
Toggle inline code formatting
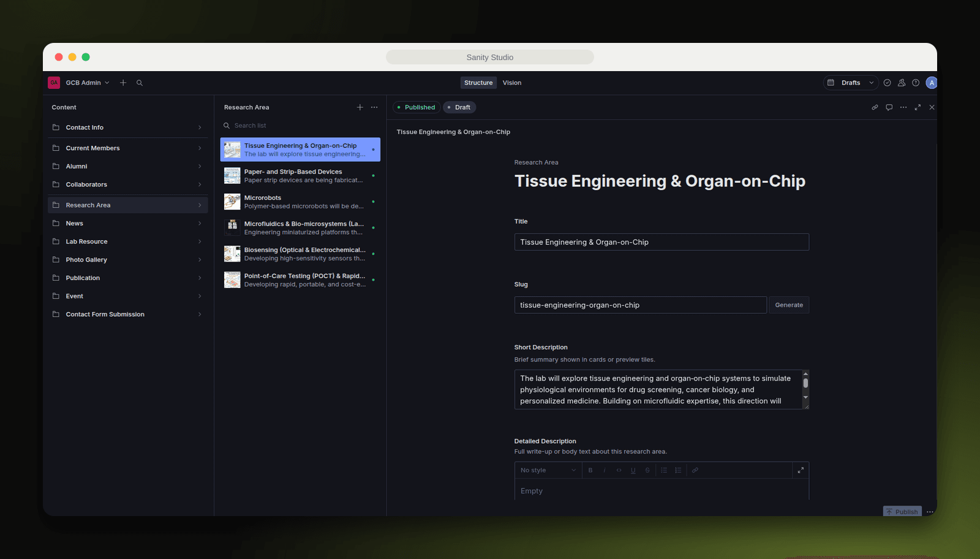619,470
